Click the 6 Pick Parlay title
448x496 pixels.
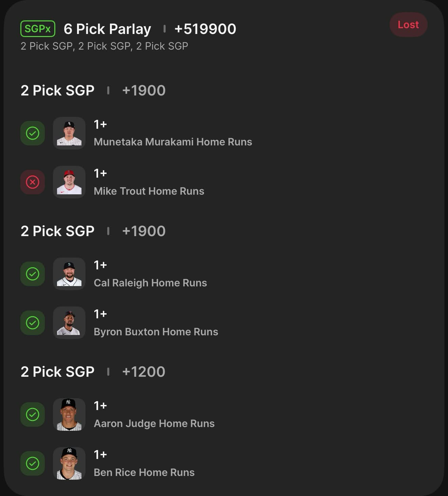(107, 29)
